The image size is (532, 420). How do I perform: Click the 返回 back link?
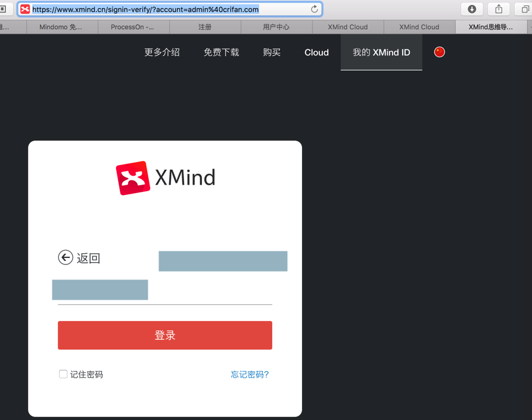coord(89,258)
